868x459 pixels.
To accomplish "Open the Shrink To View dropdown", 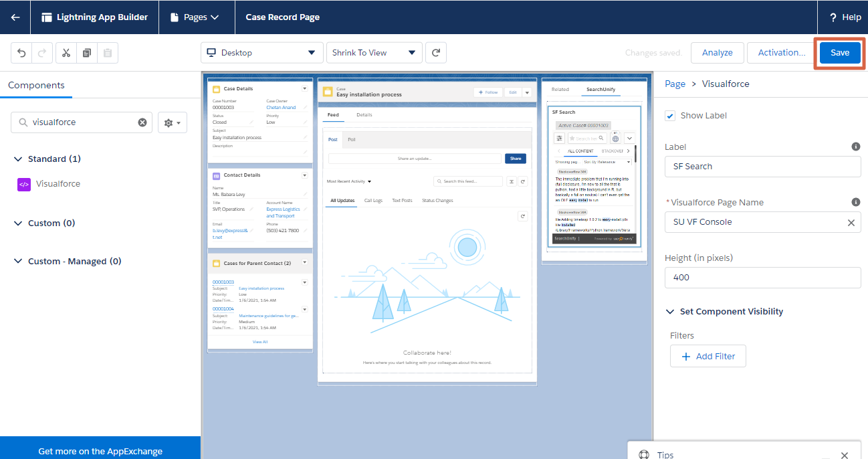I will point(374,53).
